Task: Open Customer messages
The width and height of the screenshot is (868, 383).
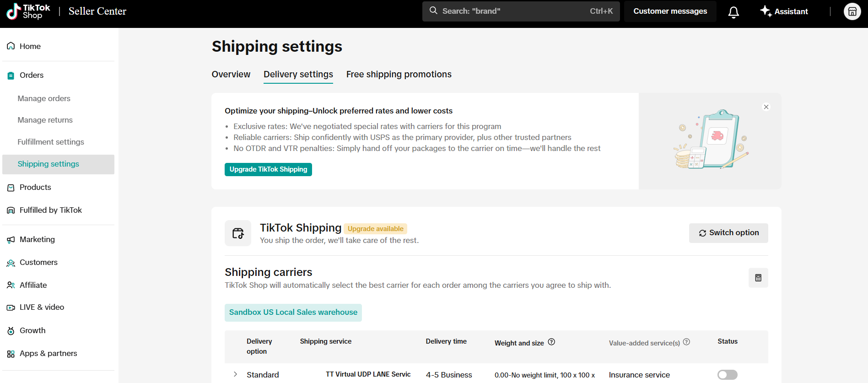Action: pyautogui.click(x=670, y=11)
